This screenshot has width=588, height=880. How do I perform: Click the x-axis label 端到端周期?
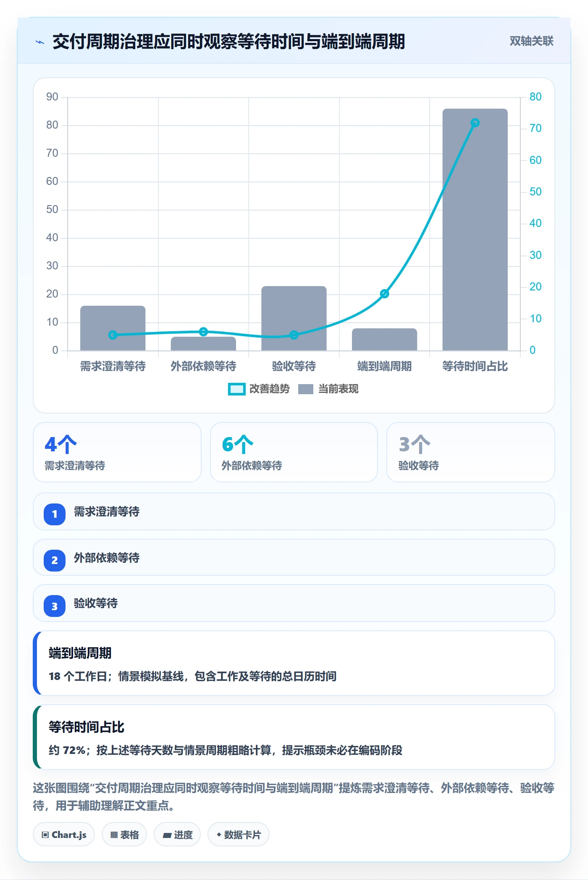[x=384, y=366]
